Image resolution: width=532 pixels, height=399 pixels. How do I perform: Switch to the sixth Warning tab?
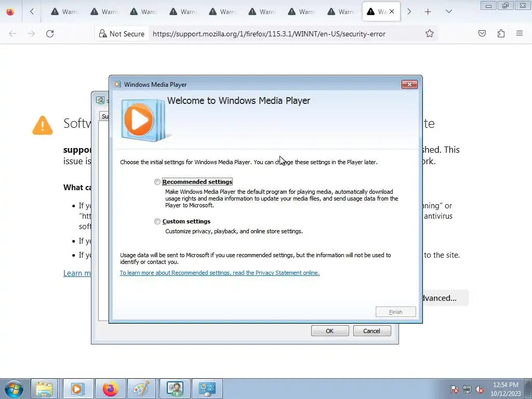pyautogui.click(x=262, y=12)
